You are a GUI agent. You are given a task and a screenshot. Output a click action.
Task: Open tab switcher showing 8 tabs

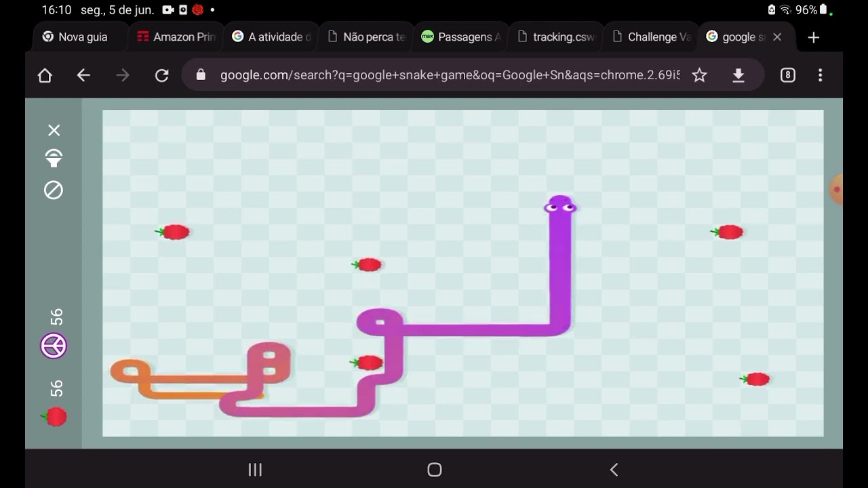coord(787,75)
